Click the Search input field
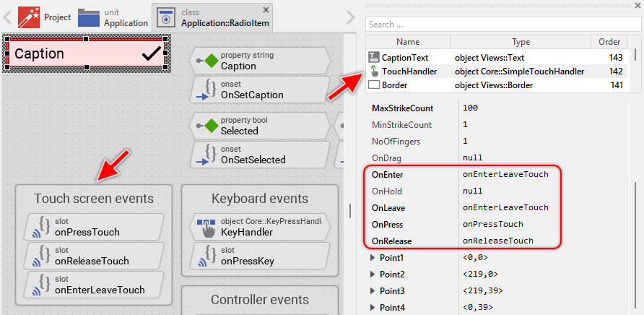The image size is (644, 315). click(x=498, y=24)
